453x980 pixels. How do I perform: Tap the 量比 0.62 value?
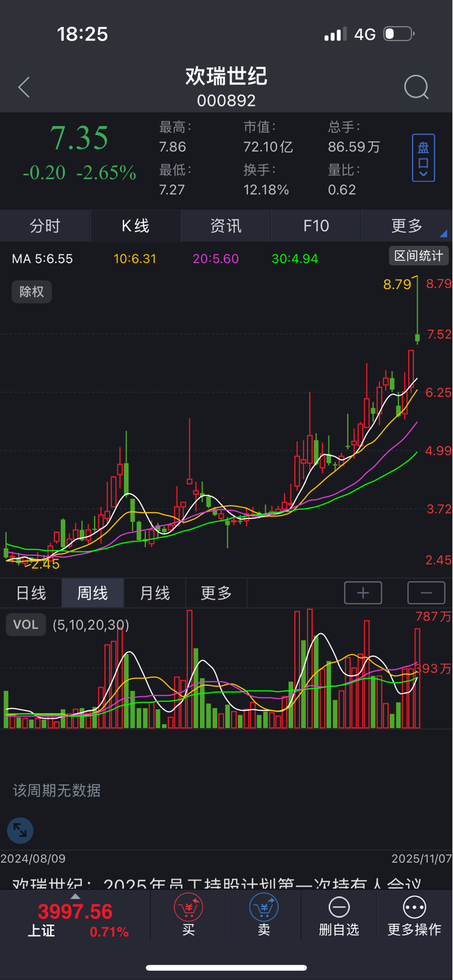342,190
